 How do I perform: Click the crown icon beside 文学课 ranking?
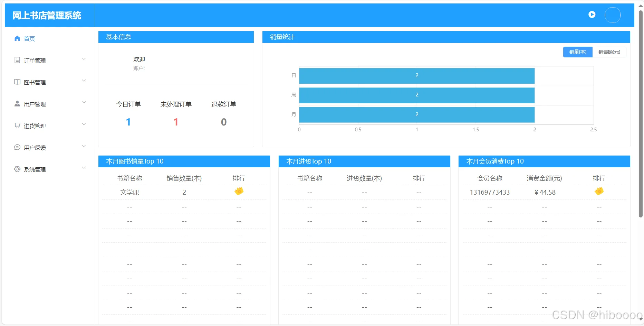click(x=239, y=191)
